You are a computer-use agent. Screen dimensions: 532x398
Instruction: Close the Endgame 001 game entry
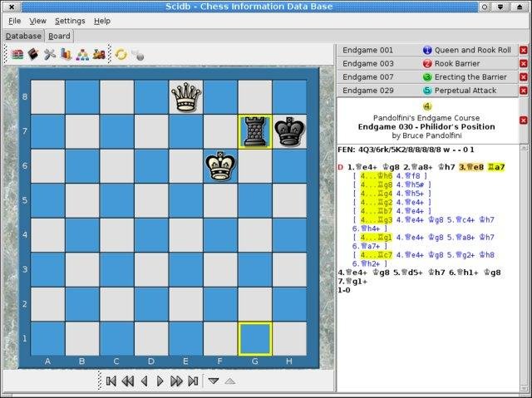pyautogui.click(x=523, y=50)
